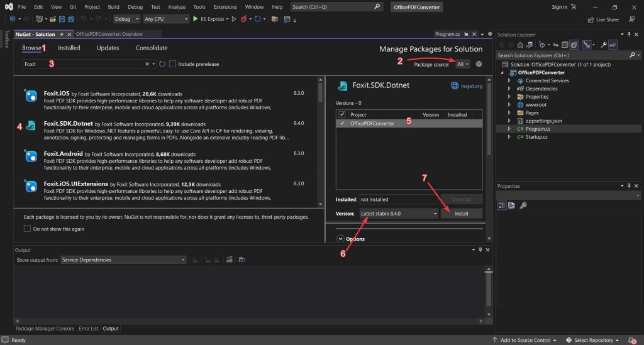Click the browser refresh toolbar icon
The height and width of the screenshot is (345, 644).
point(257,19)
